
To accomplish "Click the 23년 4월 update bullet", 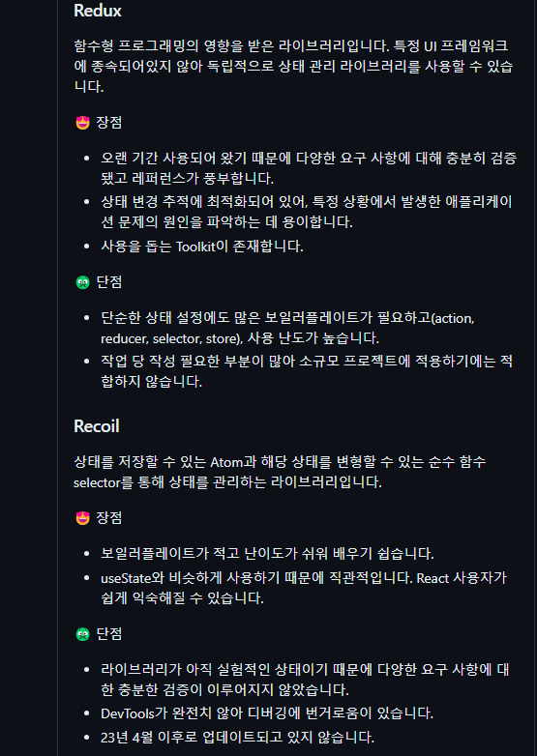I will tap(237, 738).
